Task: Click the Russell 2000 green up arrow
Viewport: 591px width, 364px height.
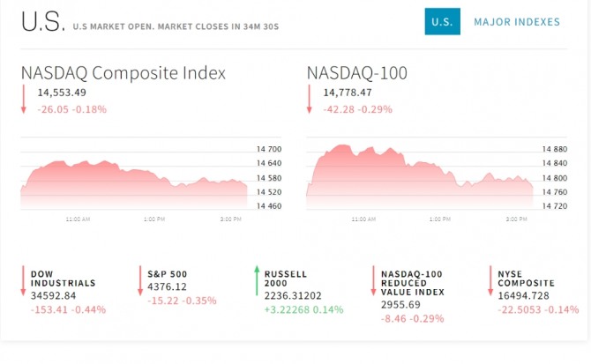Action: (x=257, y=281)
